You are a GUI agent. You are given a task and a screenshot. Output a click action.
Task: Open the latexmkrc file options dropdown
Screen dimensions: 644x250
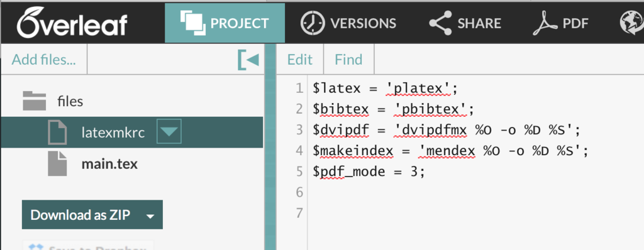click(169, 132)
